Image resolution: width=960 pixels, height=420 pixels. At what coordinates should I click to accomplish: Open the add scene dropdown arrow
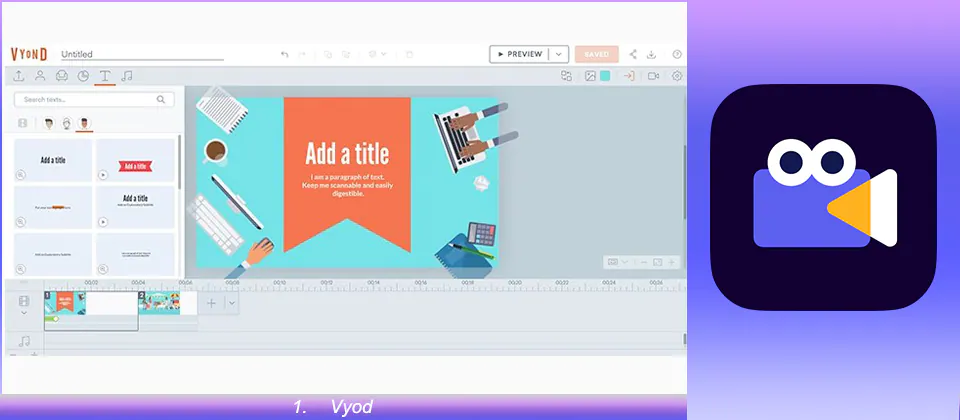(x=231, y=303)
